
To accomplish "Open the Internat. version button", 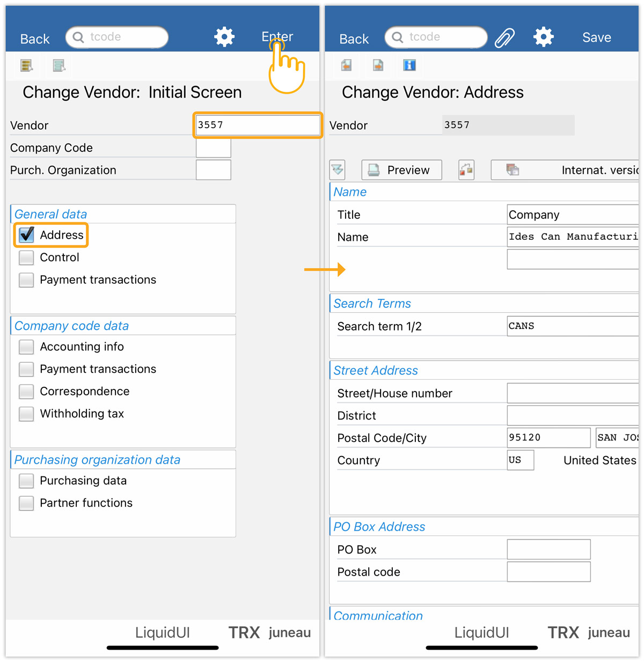I will (565, 170).
